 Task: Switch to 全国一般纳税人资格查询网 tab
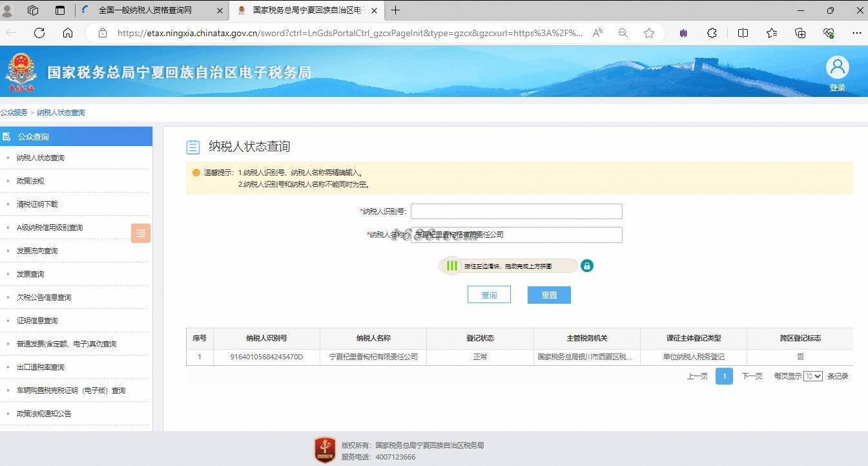click(145, 10)
